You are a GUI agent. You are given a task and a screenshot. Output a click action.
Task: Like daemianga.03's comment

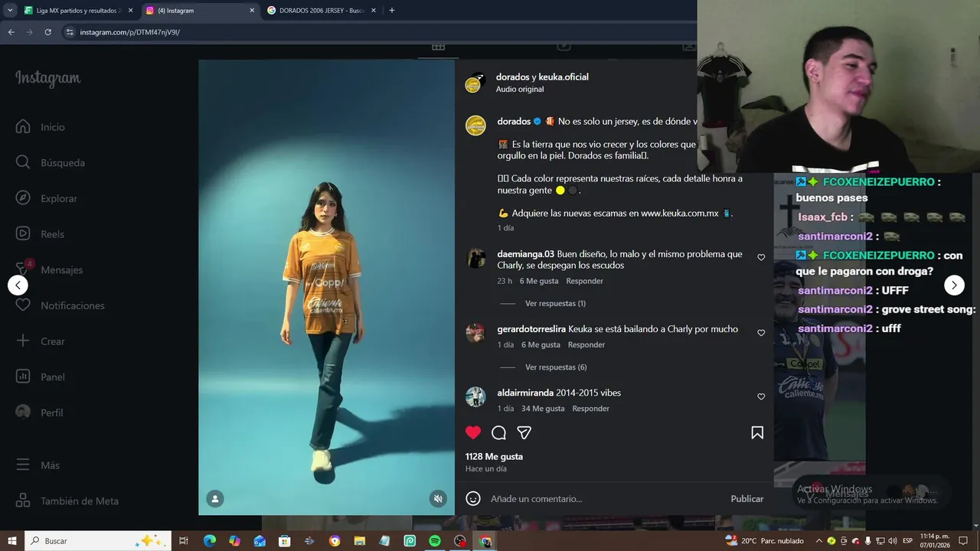tap(761, 257)
